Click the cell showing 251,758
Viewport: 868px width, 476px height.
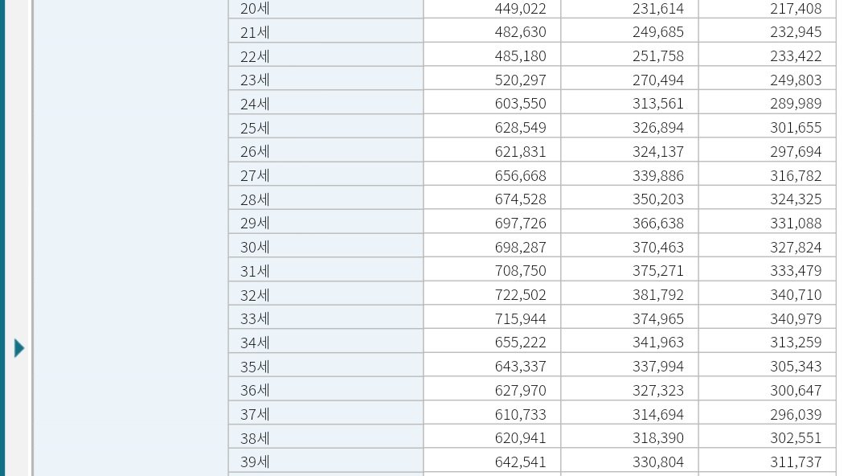click(x=658, y=56)
